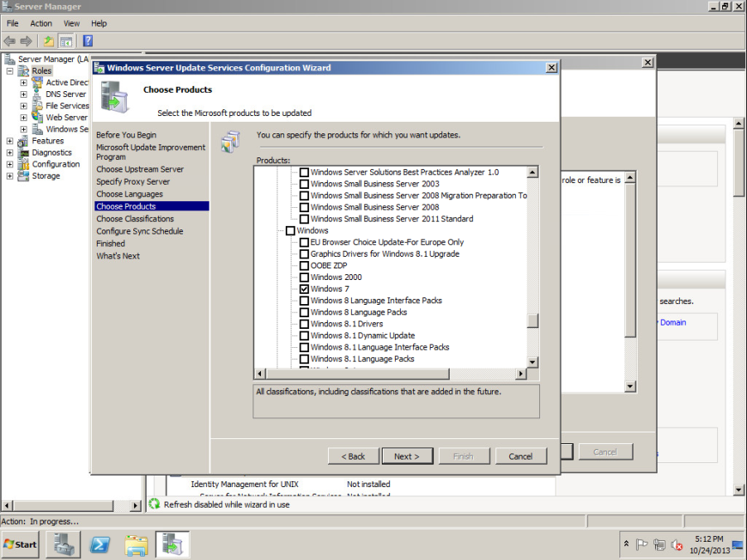The image size is (747, 560).
Task: Open the Help menu
Action: coord(99,23)
